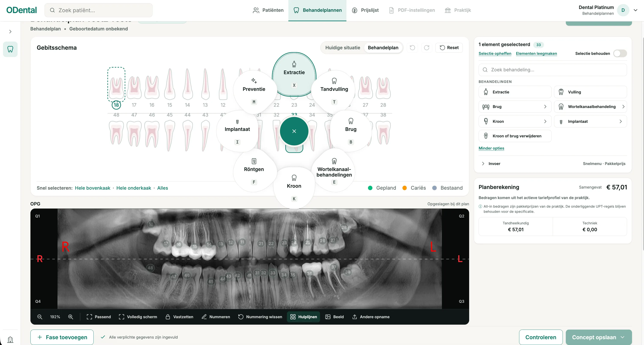Select Hele bovenkaak quick selection

click(93, 188)
